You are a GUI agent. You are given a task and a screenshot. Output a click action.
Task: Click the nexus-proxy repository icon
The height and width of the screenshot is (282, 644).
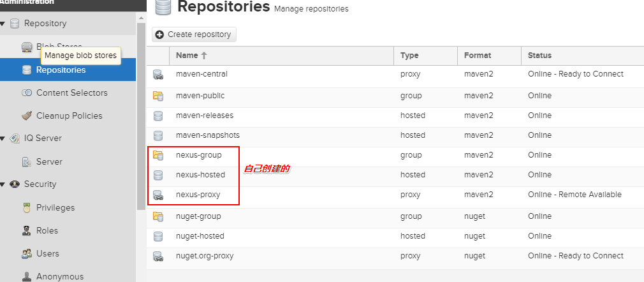click(158, 195)
